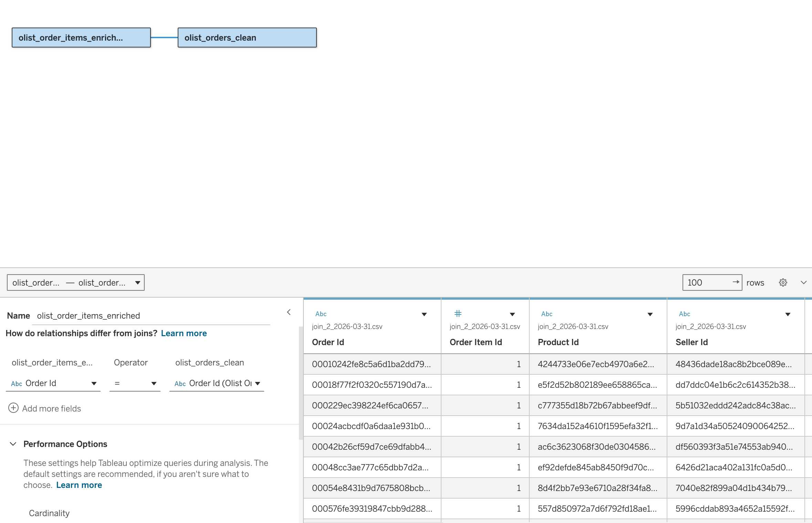Click the relationship name text field
The image size is (812, 523).
tap(152, 316)
